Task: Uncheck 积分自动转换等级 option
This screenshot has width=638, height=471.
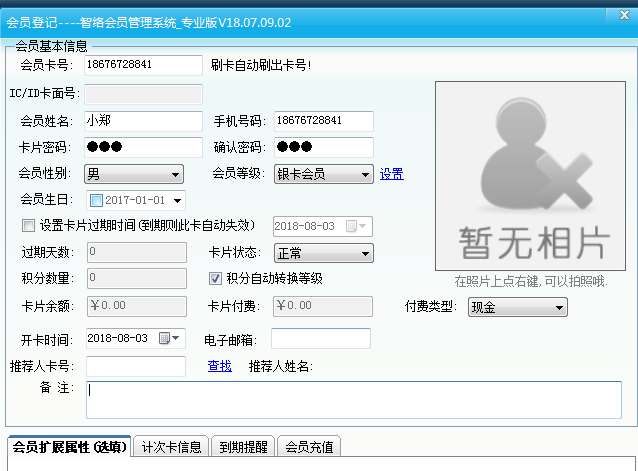Action: 215,278
